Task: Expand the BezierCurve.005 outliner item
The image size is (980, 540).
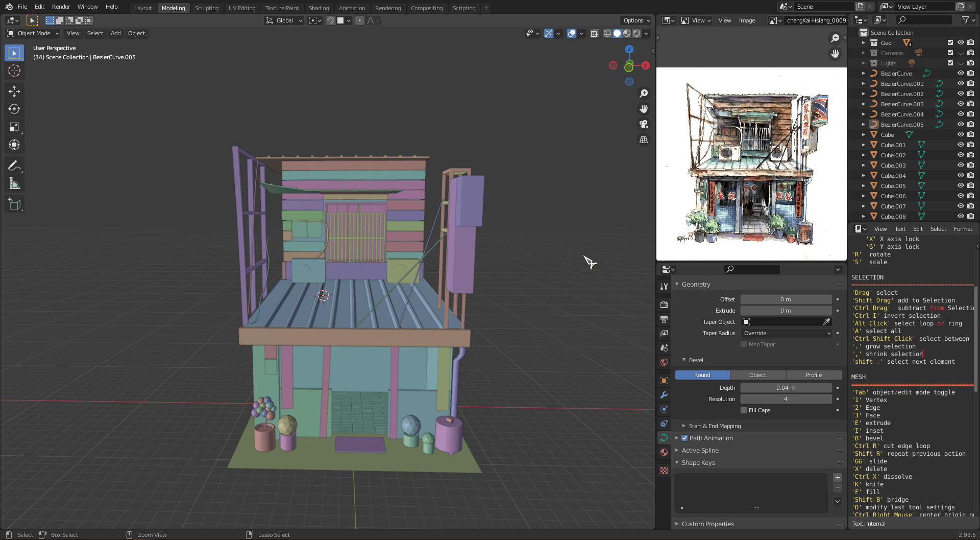Action: [x=864, y=124]
